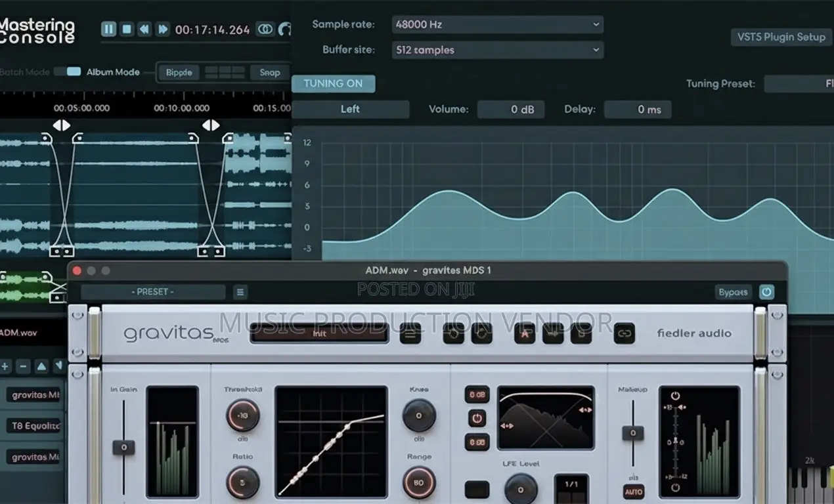Open the PRESET selector in plugin window header
This screenshot has width=834, height=504.
tap(153, 291)
